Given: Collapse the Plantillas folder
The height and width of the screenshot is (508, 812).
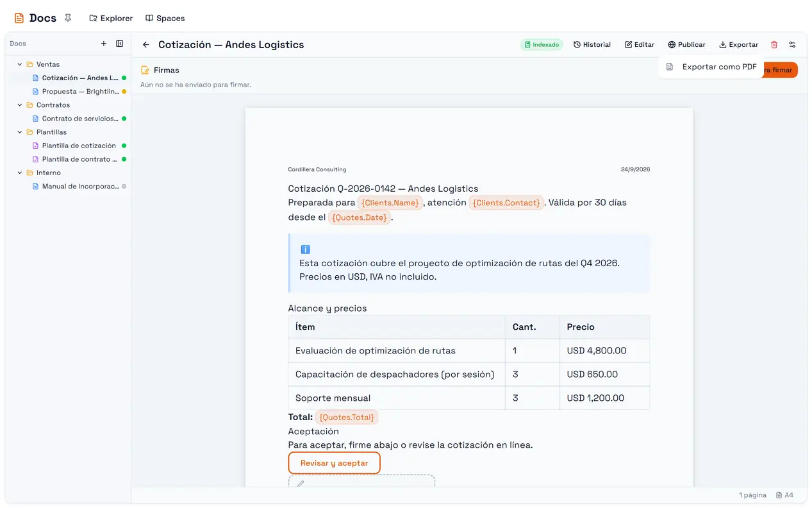Looking at the screenshot, I should coord(20,132).
